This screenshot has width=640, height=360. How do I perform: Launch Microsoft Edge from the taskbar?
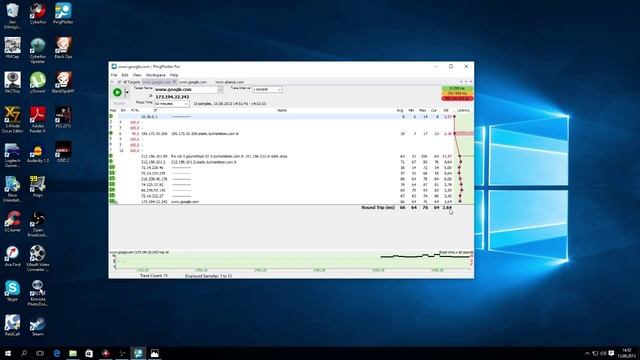pos(57,353)
